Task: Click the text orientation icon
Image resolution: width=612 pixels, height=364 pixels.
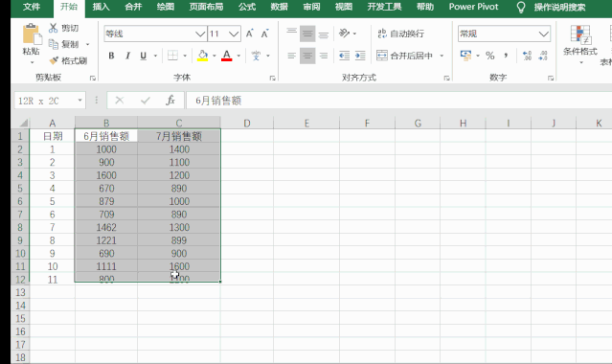Action: [x=344, y=34]
